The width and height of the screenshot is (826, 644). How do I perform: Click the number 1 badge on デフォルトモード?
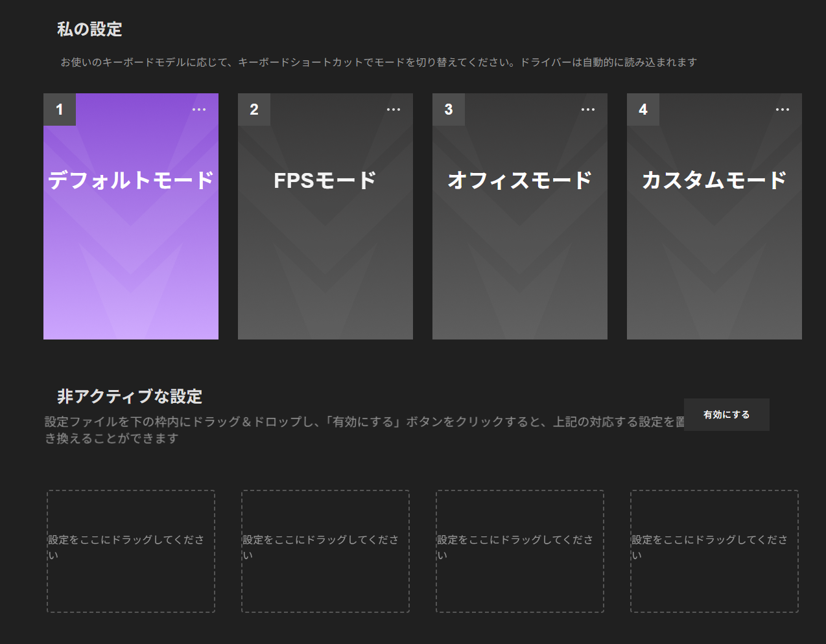(60, 109)
